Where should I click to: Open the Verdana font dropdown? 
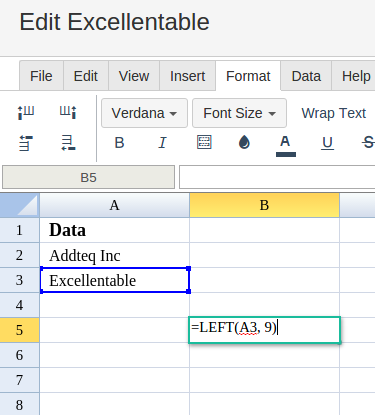[x=144, y=113]
